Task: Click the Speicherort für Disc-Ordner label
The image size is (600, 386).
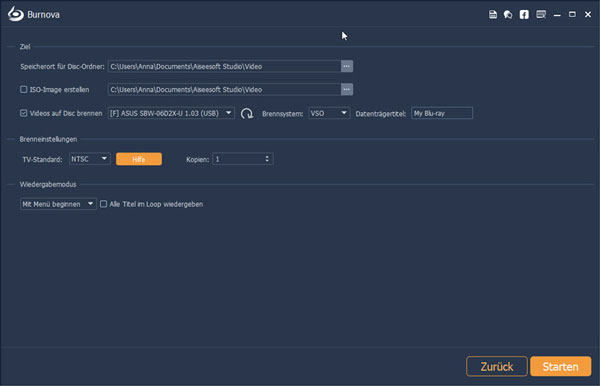Action: point(62,66)
